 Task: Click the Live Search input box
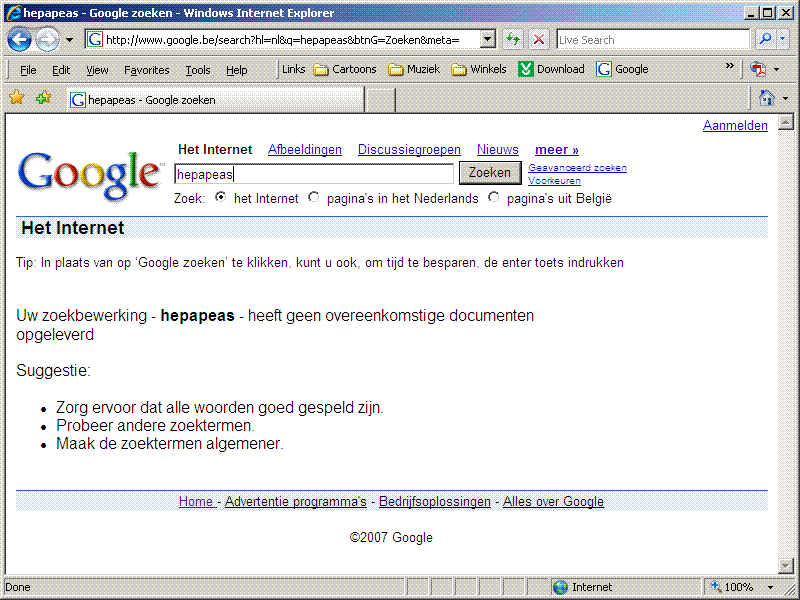(653, 40)
